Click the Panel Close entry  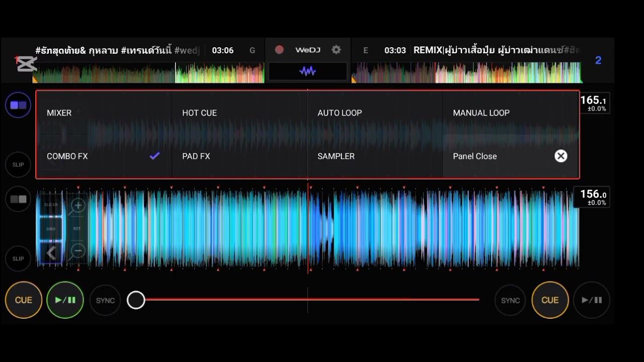coord(510,156)
